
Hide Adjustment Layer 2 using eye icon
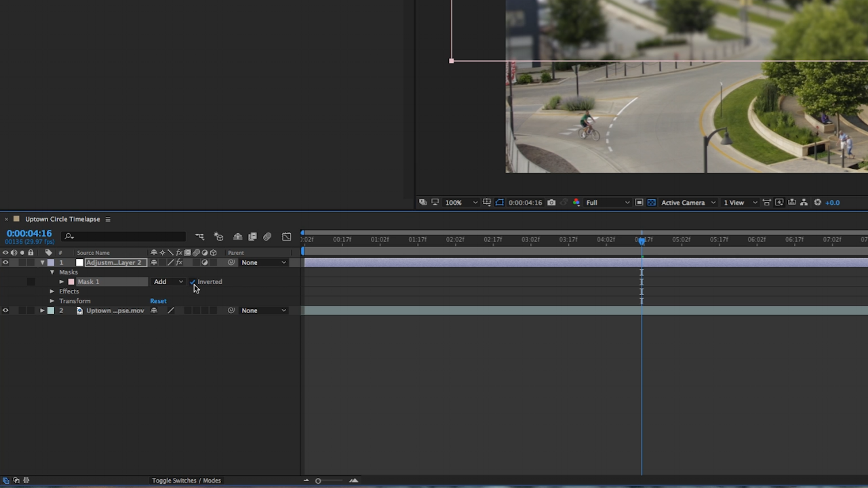click(5, 262)
